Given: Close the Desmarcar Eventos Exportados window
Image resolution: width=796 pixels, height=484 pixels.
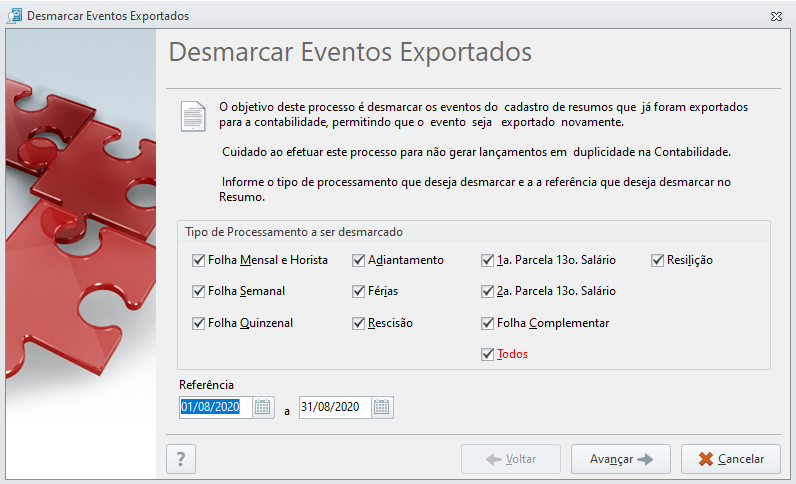Looking at the screenshot, I should click(x=776, y=16).
